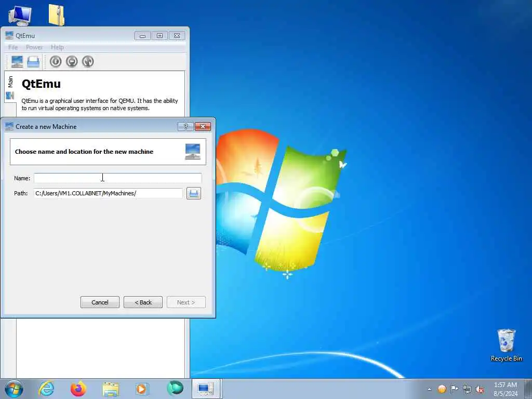Click the QtEmu title bar icon
The width and height of the screenshot is (532, 399).
click(9, 35)
